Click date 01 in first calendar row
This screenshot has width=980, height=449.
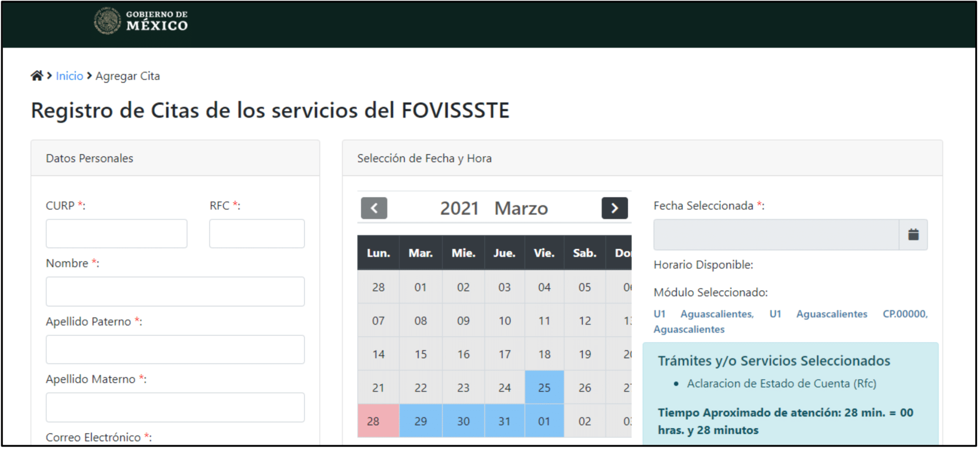point(421,287)
